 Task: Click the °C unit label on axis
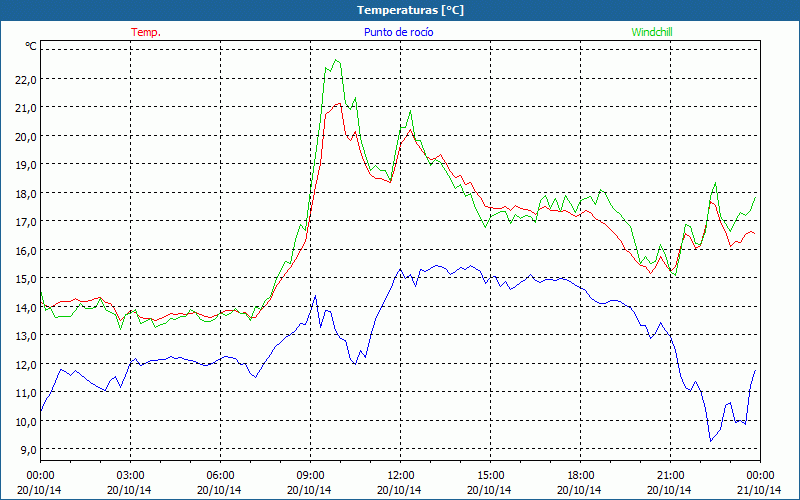[31, 46]
